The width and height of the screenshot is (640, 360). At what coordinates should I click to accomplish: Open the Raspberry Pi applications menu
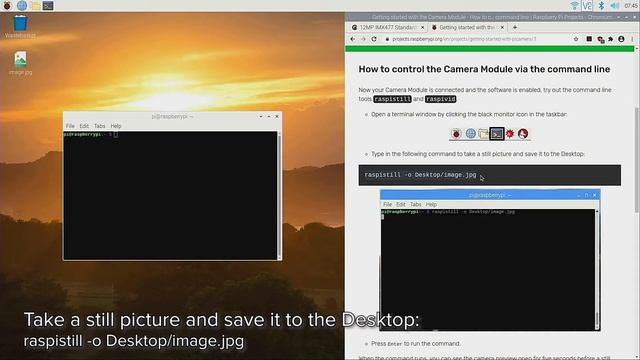[x=7, y=6]
